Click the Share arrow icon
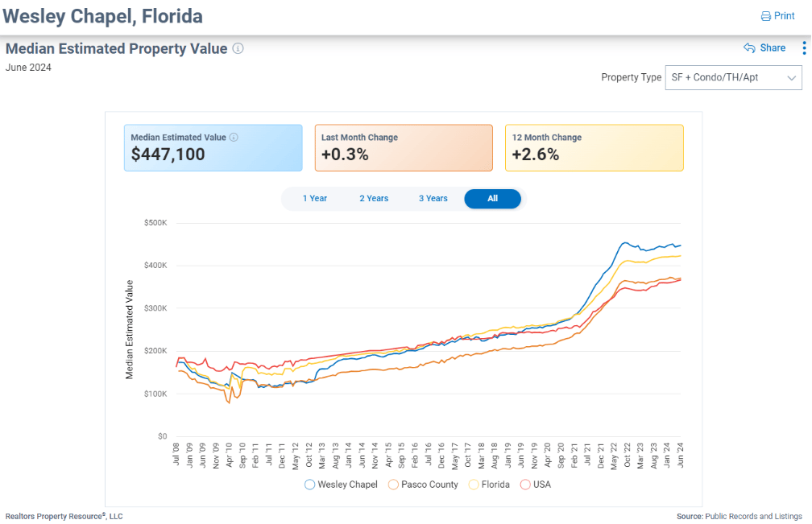Screen dimensions: 812x524 coord(749,48)
